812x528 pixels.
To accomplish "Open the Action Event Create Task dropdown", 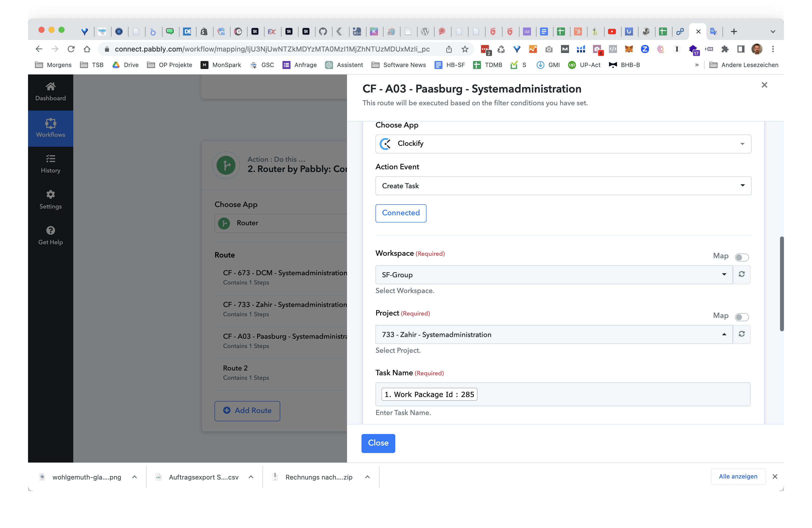I will [563, 185].
